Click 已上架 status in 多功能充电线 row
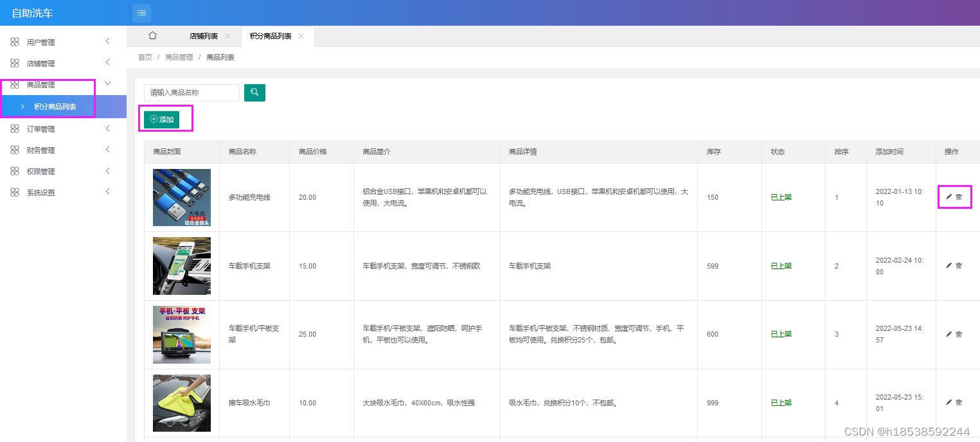 tap(781, 197)
